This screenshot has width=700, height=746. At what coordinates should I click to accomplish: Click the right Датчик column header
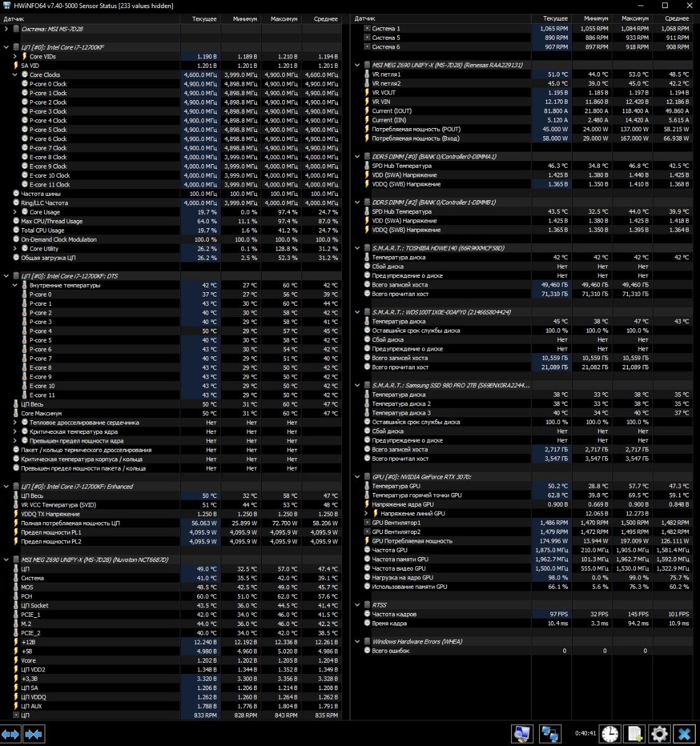point(441,19)
